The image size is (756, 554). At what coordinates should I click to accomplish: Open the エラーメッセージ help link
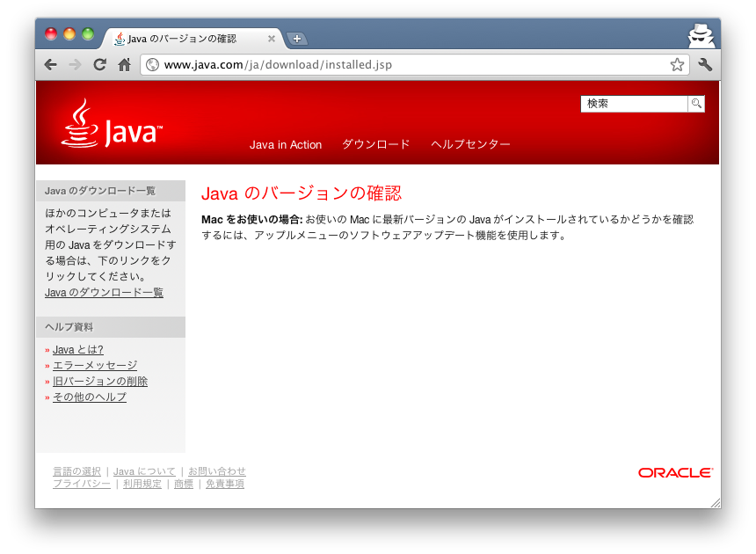pos(95,366)
